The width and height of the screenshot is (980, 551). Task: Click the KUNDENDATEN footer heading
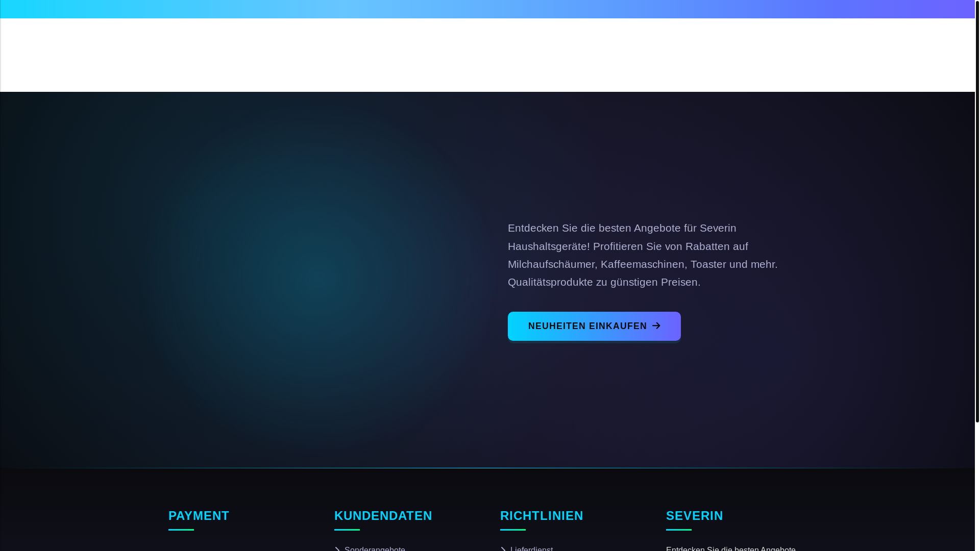pyautogui.click(x=383, y=516)
